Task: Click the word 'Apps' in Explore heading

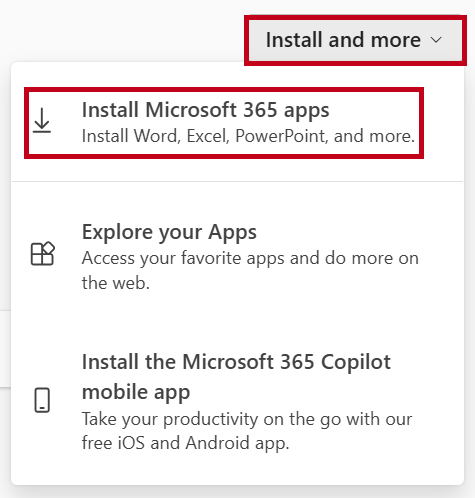Action: pyautogui.click(x=232, y=233)
